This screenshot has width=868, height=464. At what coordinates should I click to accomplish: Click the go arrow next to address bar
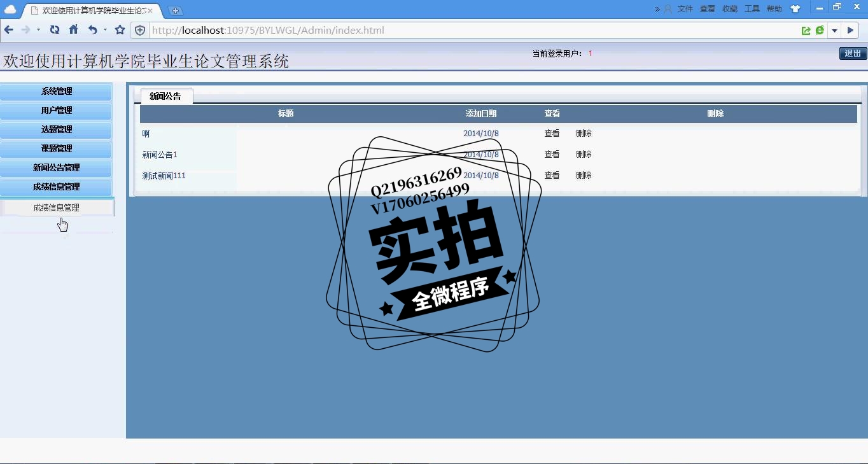pos(850,30)
